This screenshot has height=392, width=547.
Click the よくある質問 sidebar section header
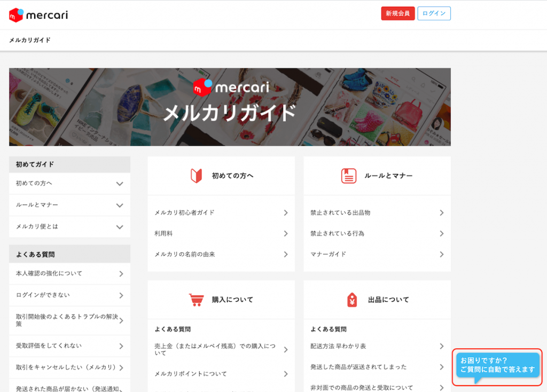click(x=70, y=255)
